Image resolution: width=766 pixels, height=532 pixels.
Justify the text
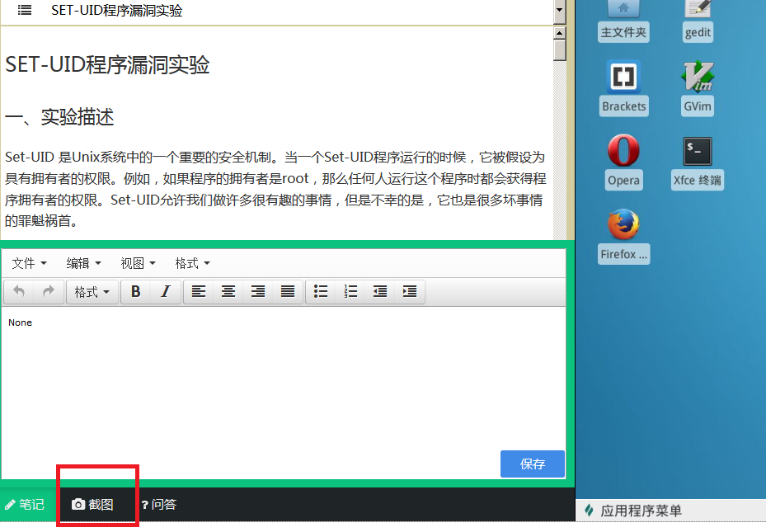[288, 292]
